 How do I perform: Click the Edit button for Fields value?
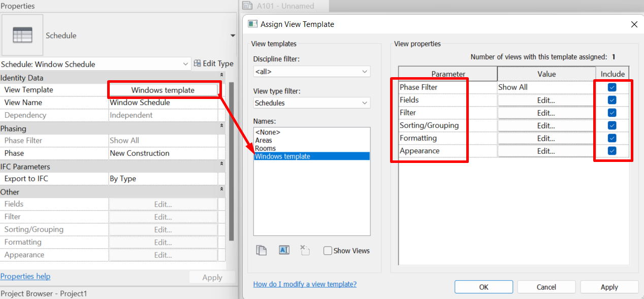(x=546, y=100)
